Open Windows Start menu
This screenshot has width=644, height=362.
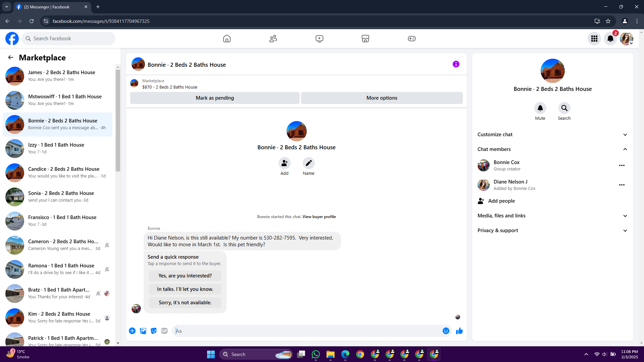pos(211,354)
